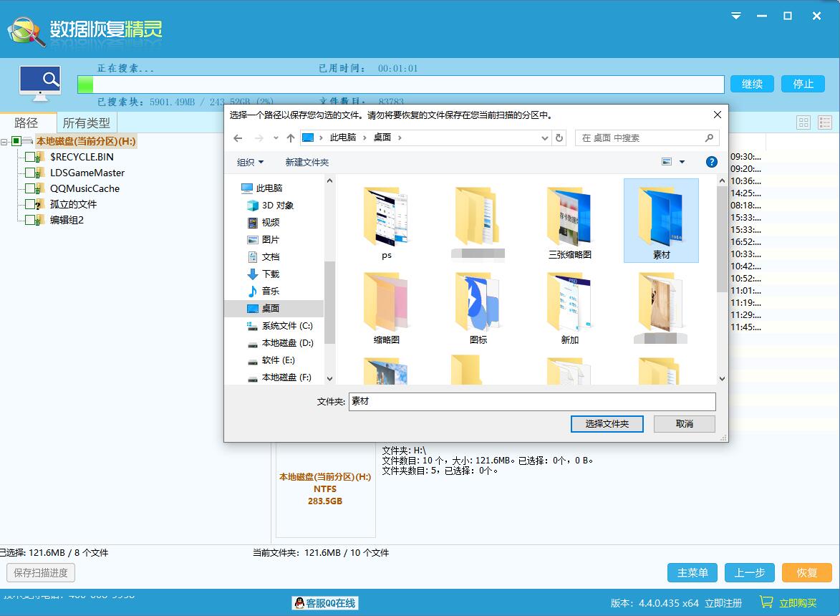Open the view options dropdown arrow

click(682, 162)
